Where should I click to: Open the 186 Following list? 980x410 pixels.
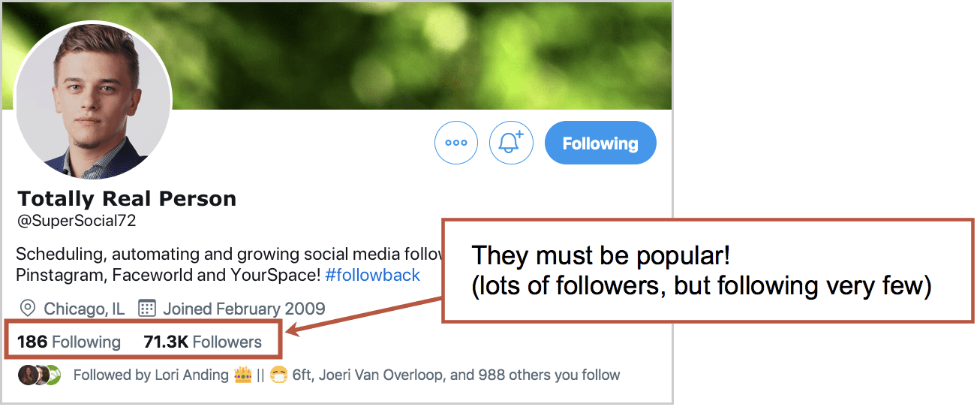coord(68,342)
